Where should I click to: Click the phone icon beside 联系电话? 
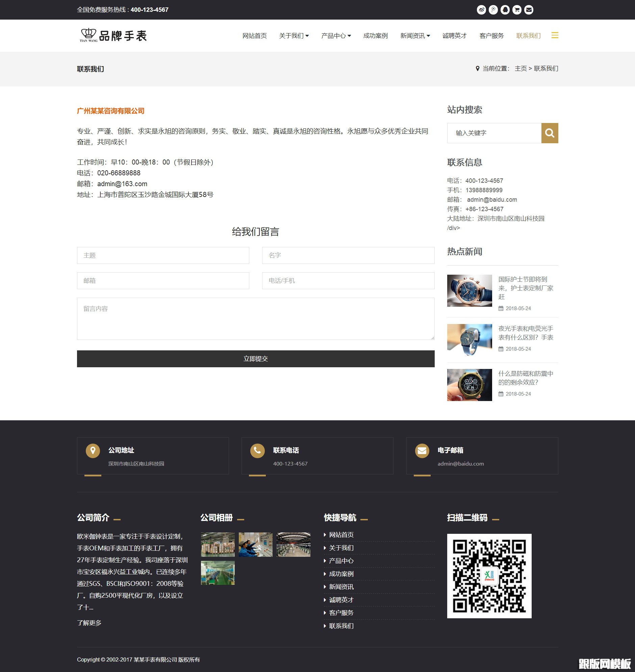(x=257, y=451)
